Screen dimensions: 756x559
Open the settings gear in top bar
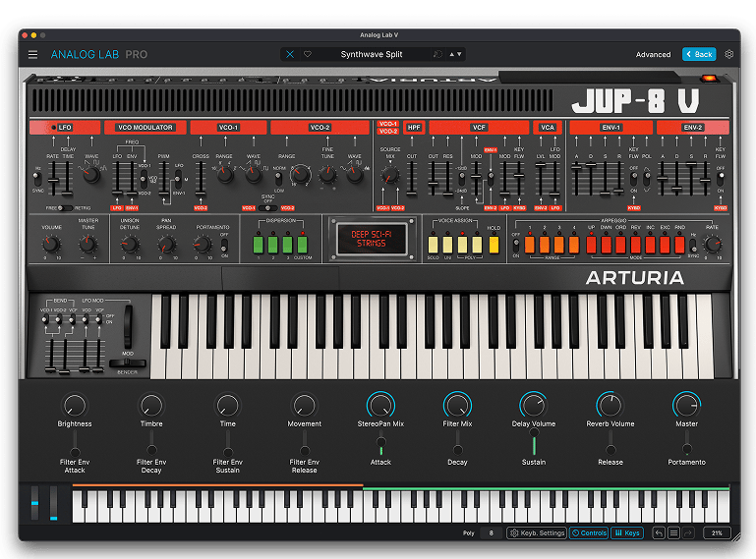729,55
